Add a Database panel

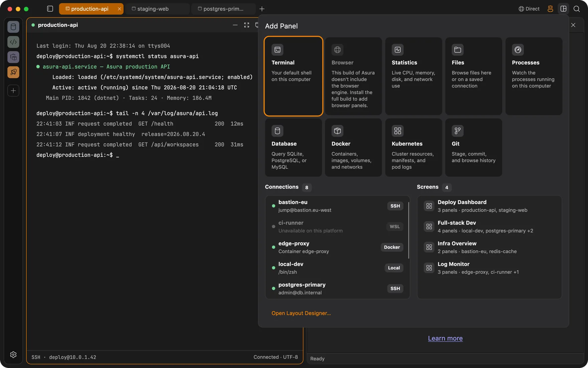293,148
